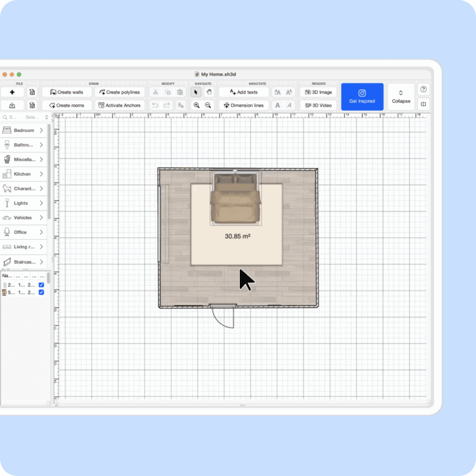
Task: Select the bed in the floor plan
Action: tap(234, 200)
